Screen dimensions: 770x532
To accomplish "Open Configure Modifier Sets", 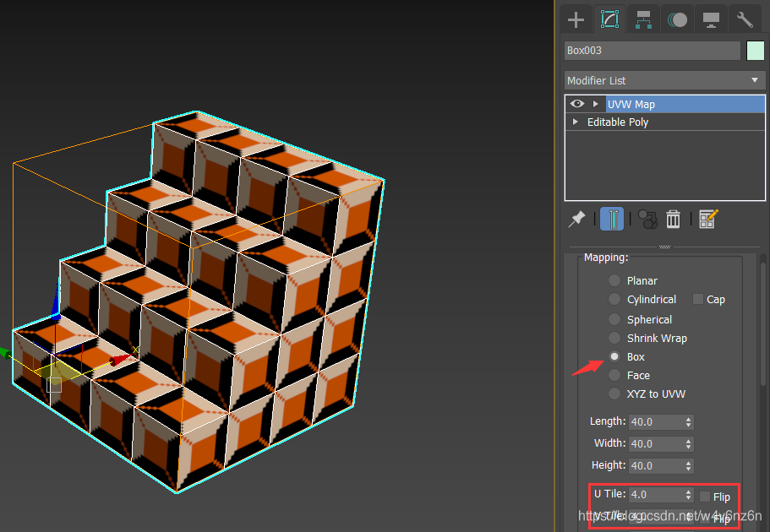I will pyautogui.click(x=708, y=219).
